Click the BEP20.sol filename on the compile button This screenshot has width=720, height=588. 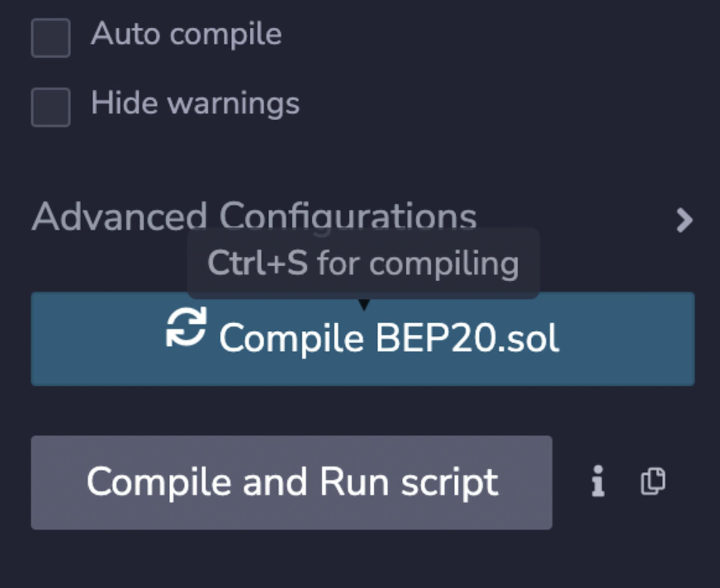(x=467, y=338)
